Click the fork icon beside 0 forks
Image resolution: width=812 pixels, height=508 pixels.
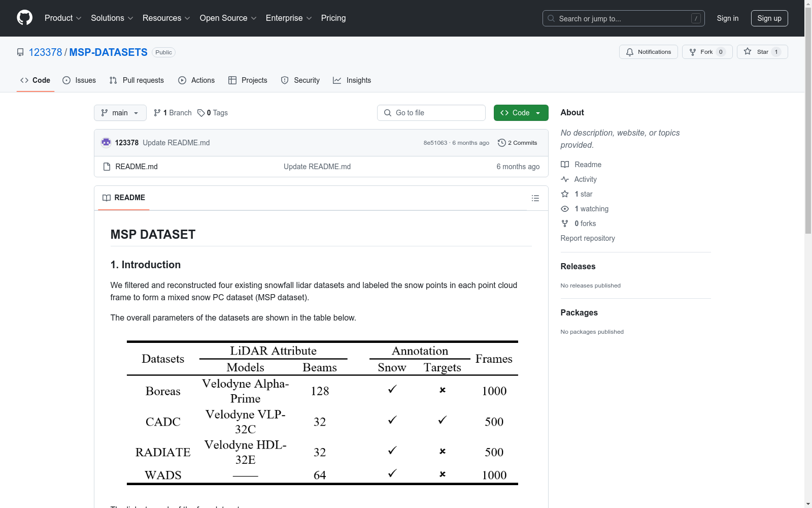(x=565, y=224)
